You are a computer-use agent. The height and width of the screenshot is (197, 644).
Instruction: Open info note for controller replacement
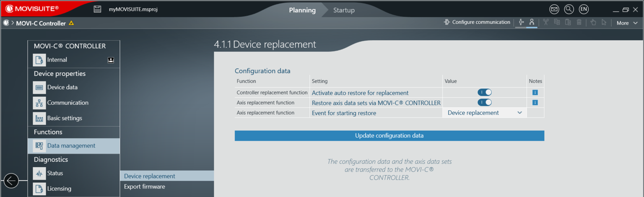(535, 93)
